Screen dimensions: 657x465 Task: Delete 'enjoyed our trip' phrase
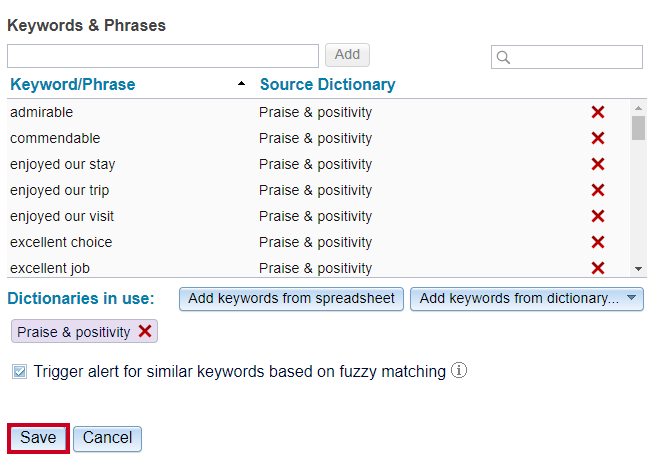pyautogui.click(x=598, y=190)
